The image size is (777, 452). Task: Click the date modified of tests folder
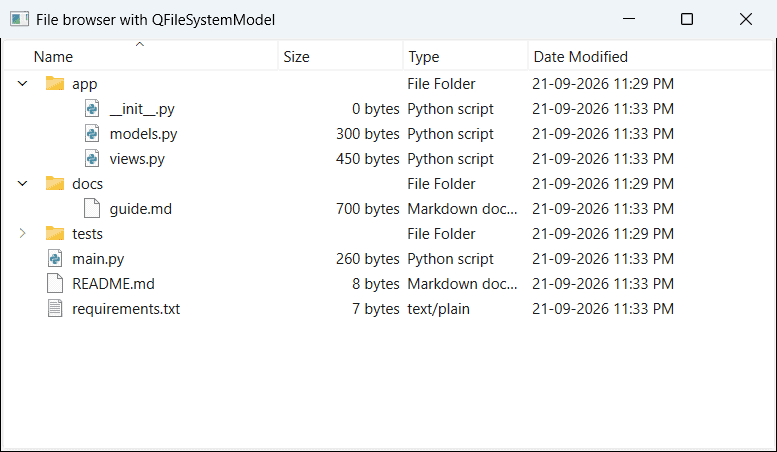[603, 234]
